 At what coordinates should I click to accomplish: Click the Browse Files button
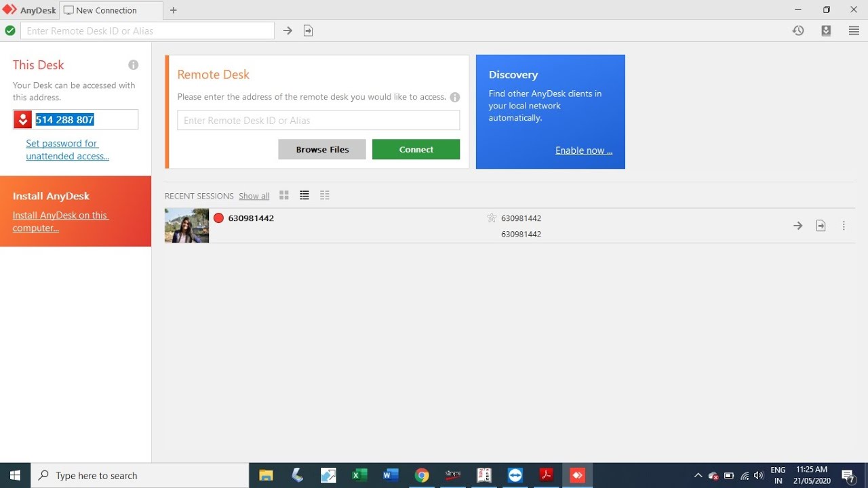[x=322, y=149]
